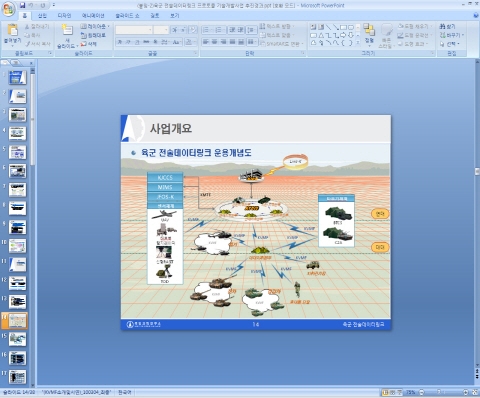480x398 pixels.
Task: Open the 검토 (Review) ribbon tab
Action: [155, 15]
